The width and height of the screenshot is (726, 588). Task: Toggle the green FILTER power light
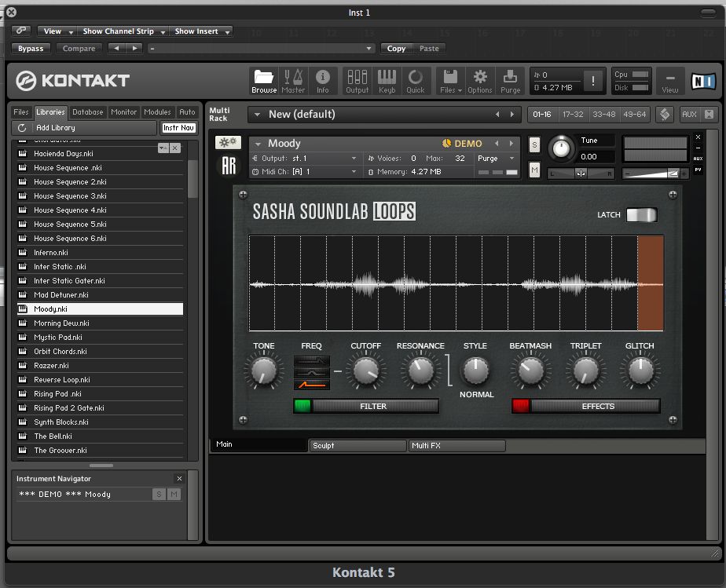pos(302,406)
